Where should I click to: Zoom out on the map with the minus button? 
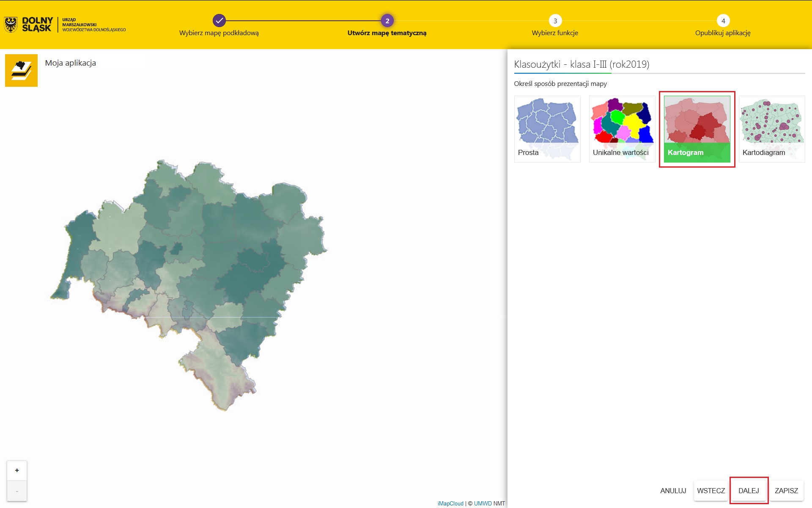coord(17,491)
